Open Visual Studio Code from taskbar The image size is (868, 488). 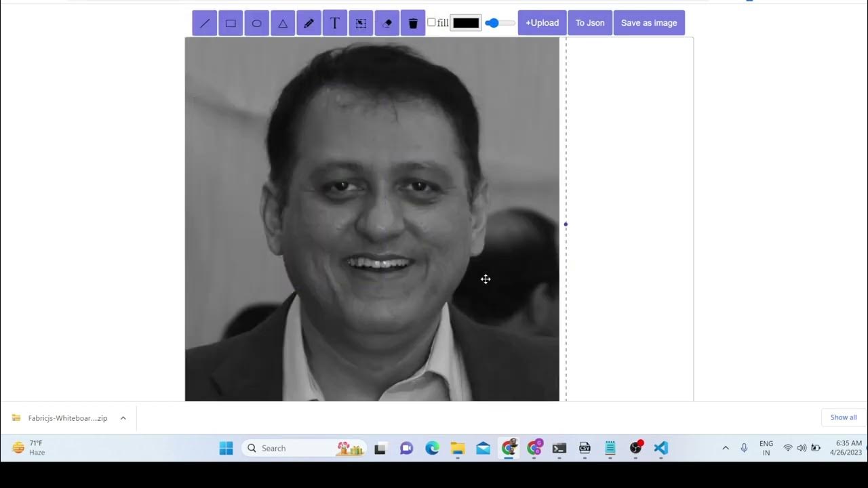coord(661,448)
